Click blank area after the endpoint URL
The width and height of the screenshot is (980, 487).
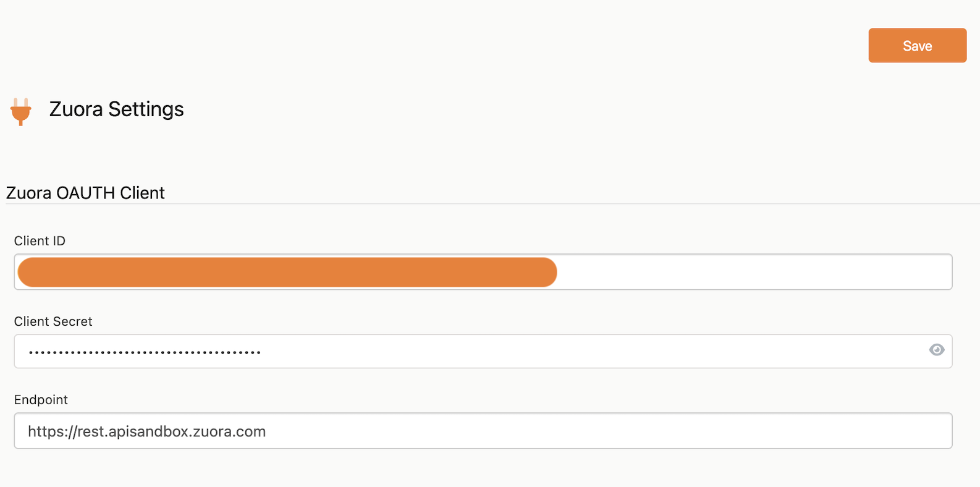609,431
